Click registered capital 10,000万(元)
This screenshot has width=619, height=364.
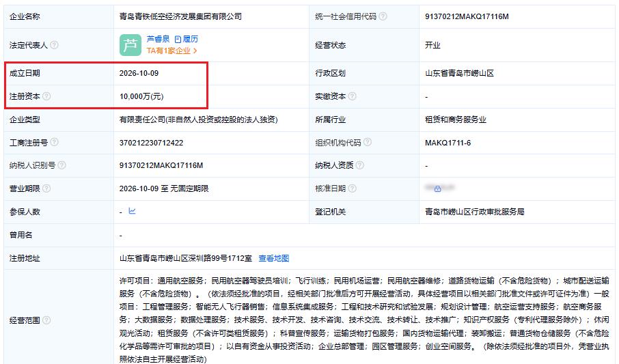(141, 96)
